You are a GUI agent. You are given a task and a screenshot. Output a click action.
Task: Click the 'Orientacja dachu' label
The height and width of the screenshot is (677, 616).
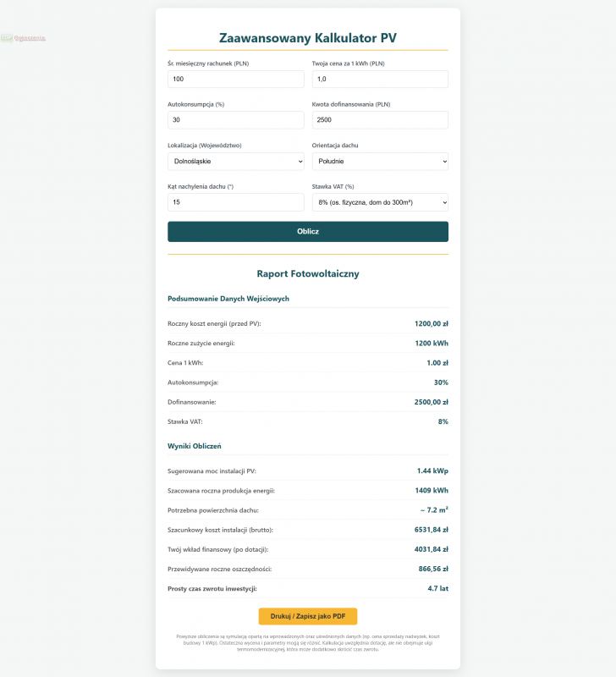pyautogui.click(x=335, y=146)
